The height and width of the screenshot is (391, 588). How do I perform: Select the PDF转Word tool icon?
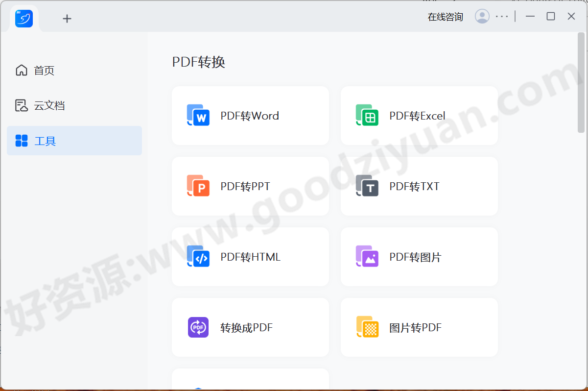pyautogui.click(x=198, y=116)
